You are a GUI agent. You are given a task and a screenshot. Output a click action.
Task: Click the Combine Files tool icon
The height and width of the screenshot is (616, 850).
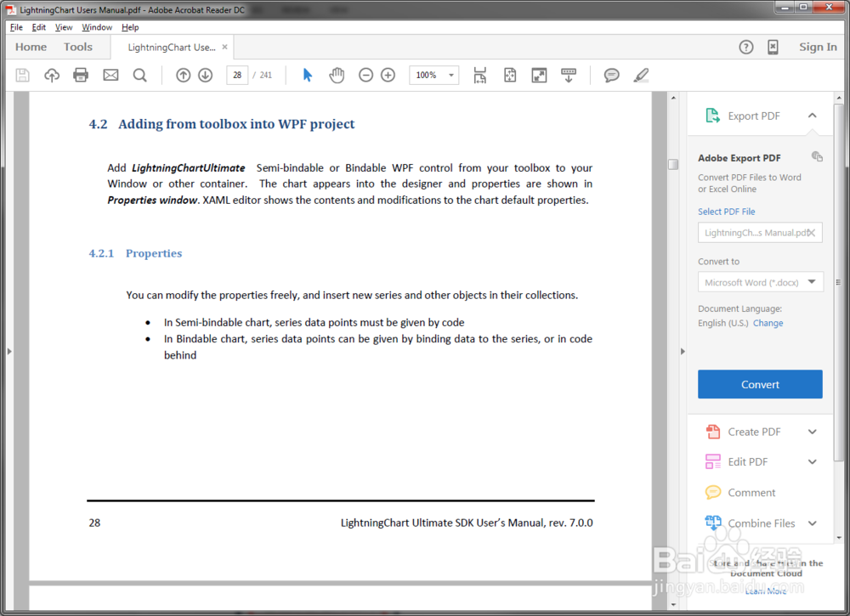(x=712, y=523)
